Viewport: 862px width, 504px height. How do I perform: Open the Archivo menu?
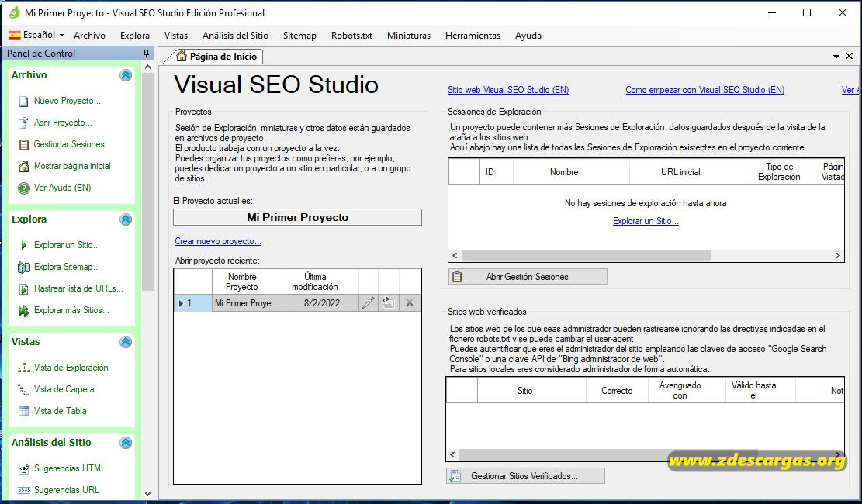[x=89, y=35]
